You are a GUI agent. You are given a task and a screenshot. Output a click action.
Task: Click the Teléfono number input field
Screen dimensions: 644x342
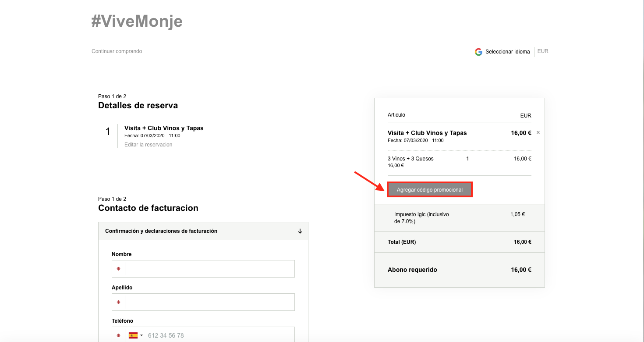pyautogui.click(x=219, y=335)
